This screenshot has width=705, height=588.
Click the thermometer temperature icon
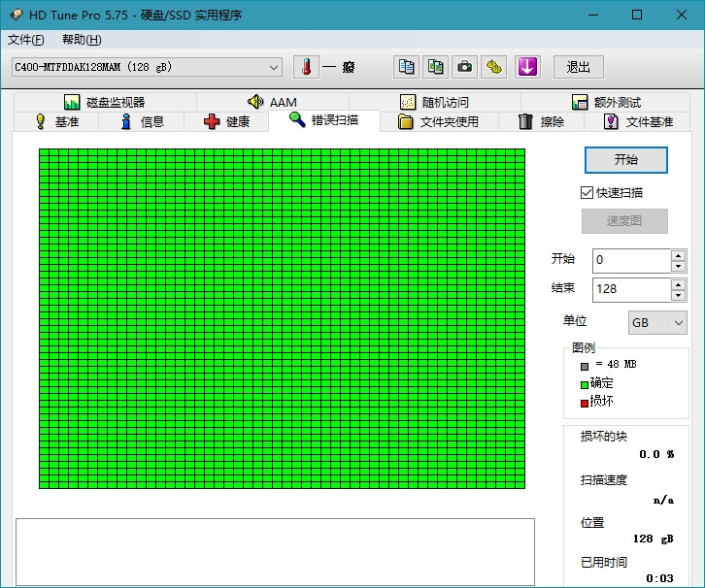pos(306,67)
